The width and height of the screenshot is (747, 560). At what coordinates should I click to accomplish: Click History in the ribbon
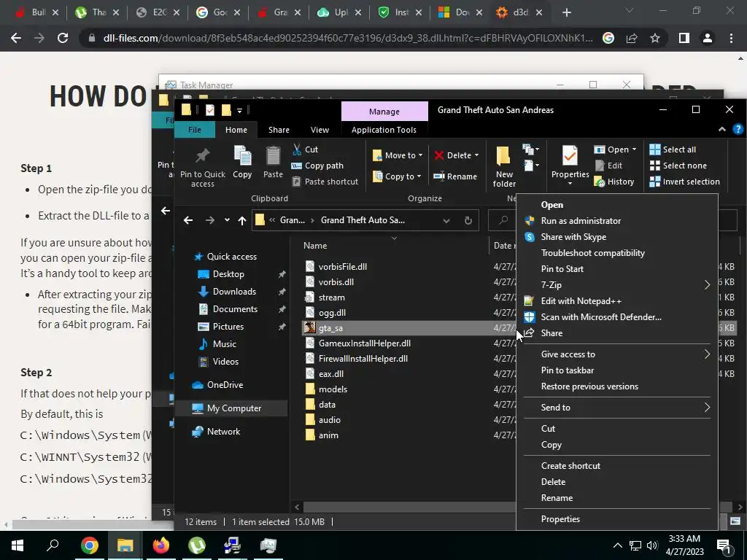pos(614,182)
